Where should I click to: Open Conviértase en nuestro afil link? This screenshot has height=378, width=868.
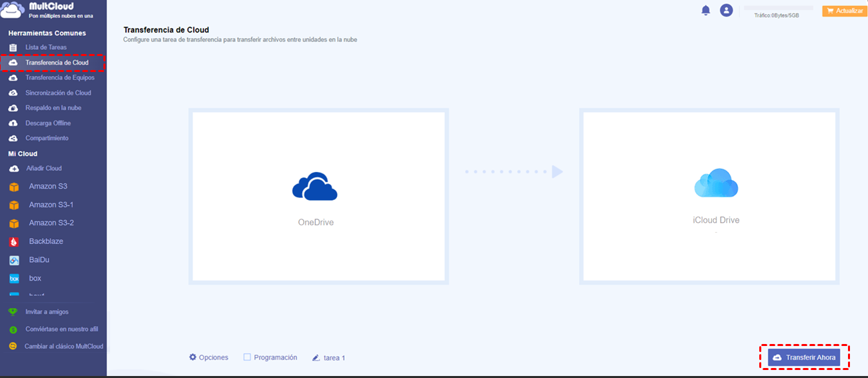pos(61,329)
